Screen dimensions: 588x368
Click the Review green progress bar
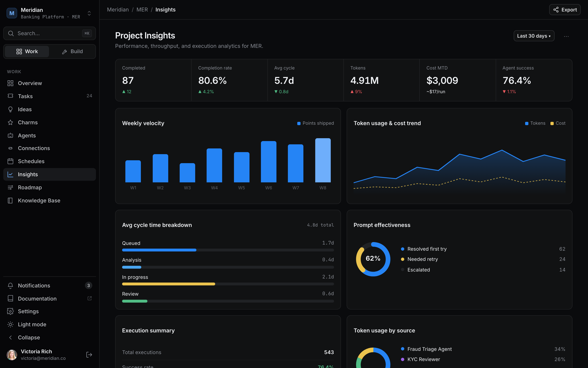135,301
